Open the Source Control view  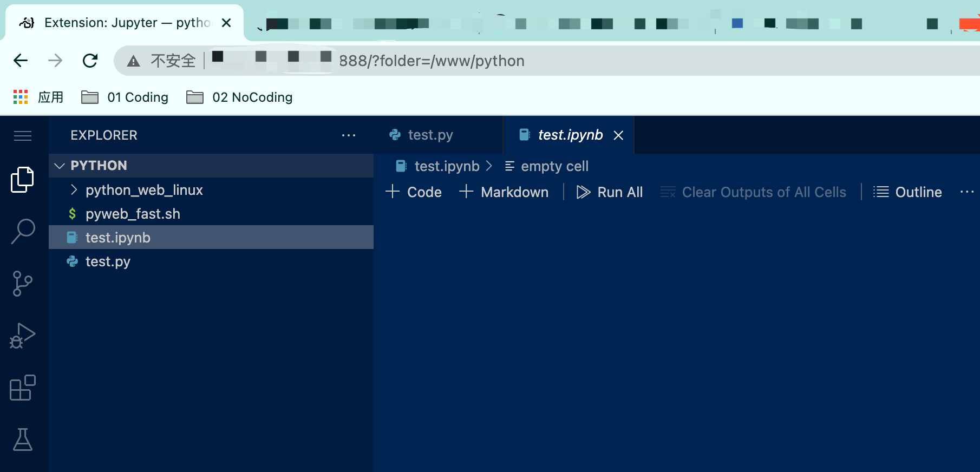[x=22, y=283]
